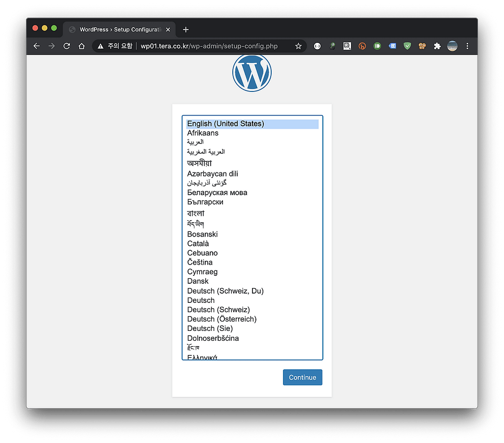The image size is (504, 443).
Task: Select English (United States) language
Action: [x=252, y=124]
